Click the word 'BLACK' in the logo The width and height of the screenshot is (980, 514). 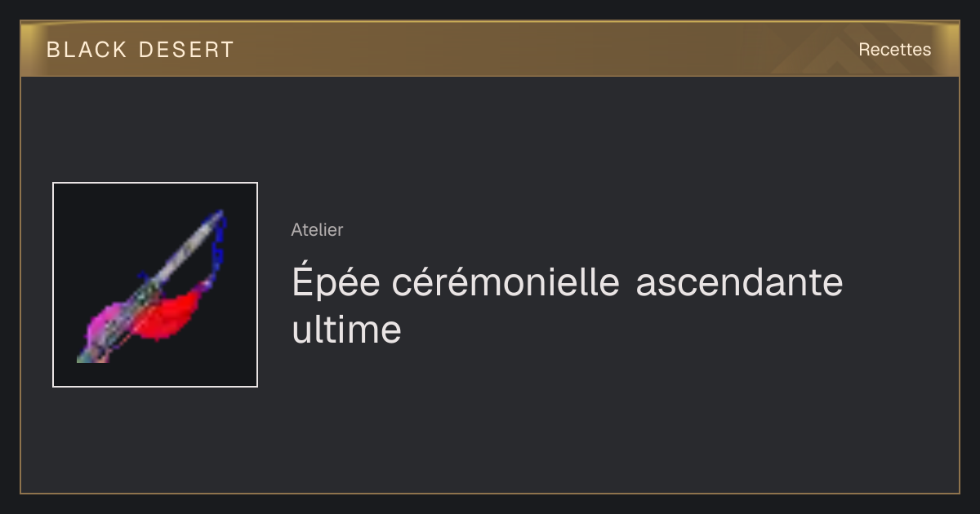pos(87,50)
